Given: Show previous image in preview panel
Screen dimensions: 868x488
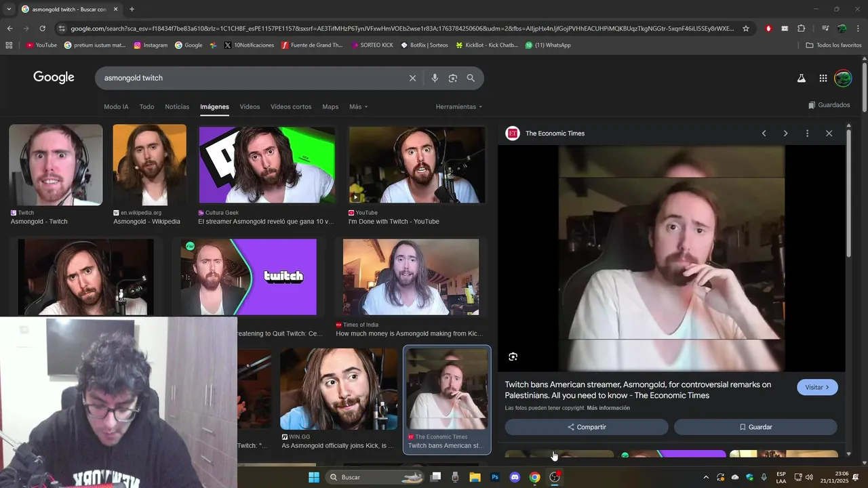Looking at the screenshot, I should [764, 134].
